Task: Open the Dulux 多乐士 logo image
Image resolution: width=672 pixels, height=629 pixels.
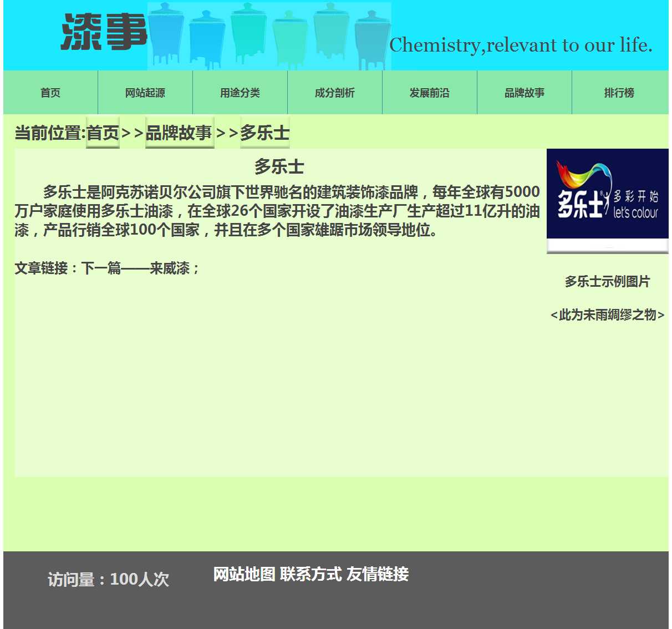Action: (x=607, y=194)
